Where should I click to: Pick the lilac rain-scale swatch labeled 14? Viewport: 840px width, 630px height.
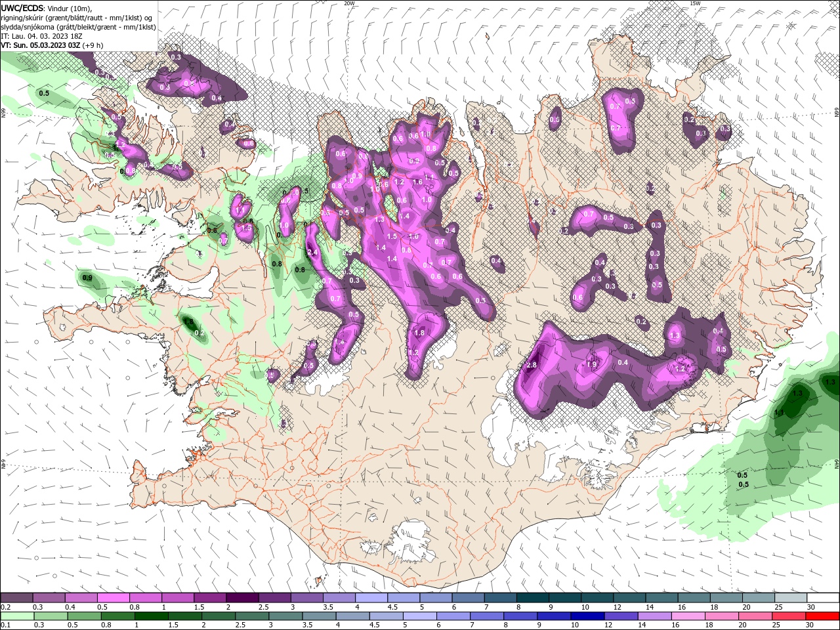[654, 616]
